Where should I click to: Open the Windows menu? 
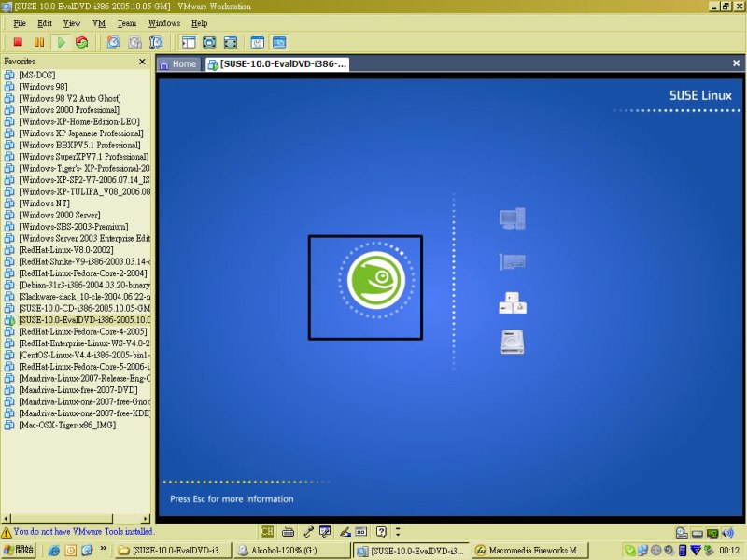pos(164,23)
